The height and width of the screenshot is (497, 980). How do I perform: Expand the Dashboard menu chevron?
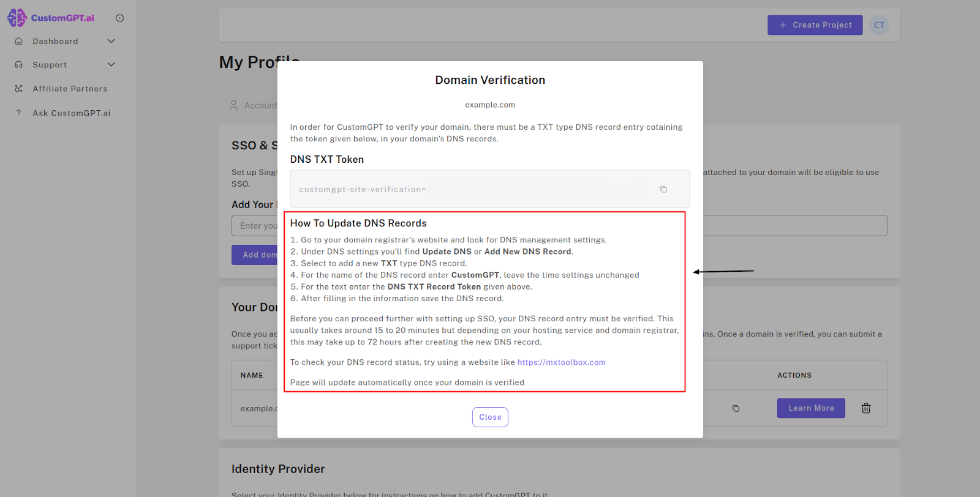point(111,41)
